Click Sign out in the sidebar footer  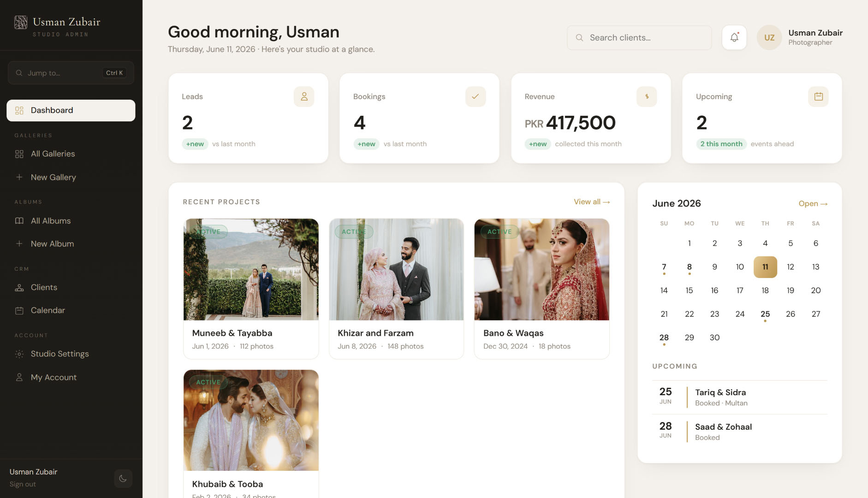[x=23, y=484]
